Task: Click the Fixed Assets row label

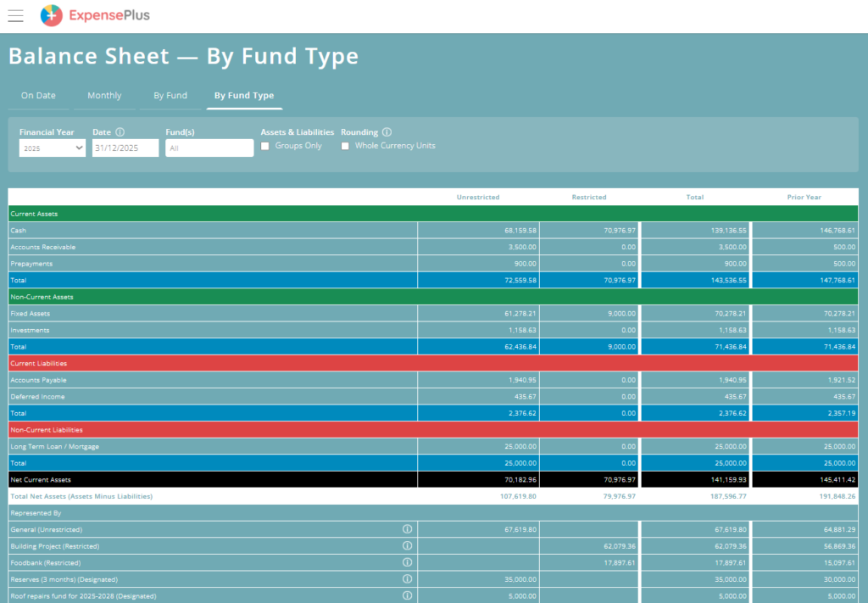Action: click(x=26, y=314)
